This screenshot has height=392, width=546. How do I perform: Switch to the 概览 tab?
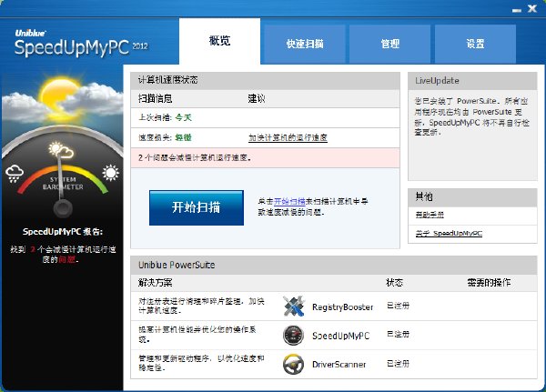tap(219, 41)
